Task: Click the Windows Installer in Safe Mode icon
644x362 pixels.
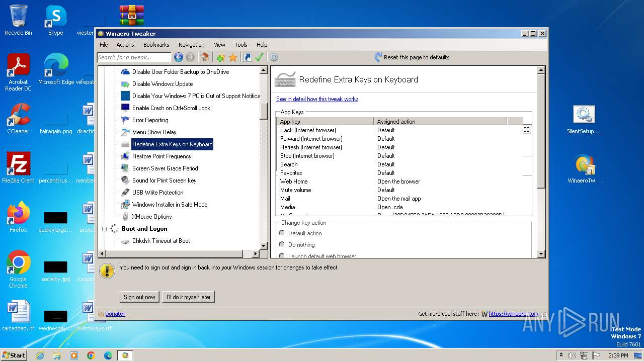Action: pos(125,205)
